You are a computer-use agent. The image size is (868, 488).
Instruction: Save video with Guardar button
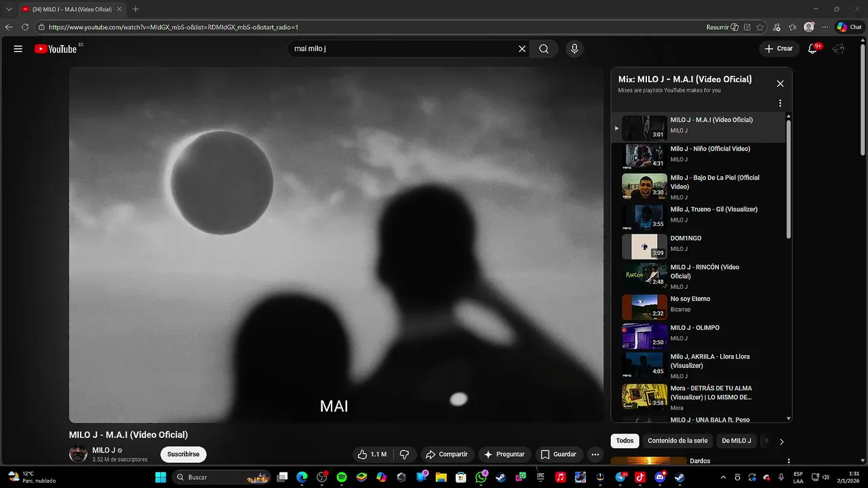(559, 454)
